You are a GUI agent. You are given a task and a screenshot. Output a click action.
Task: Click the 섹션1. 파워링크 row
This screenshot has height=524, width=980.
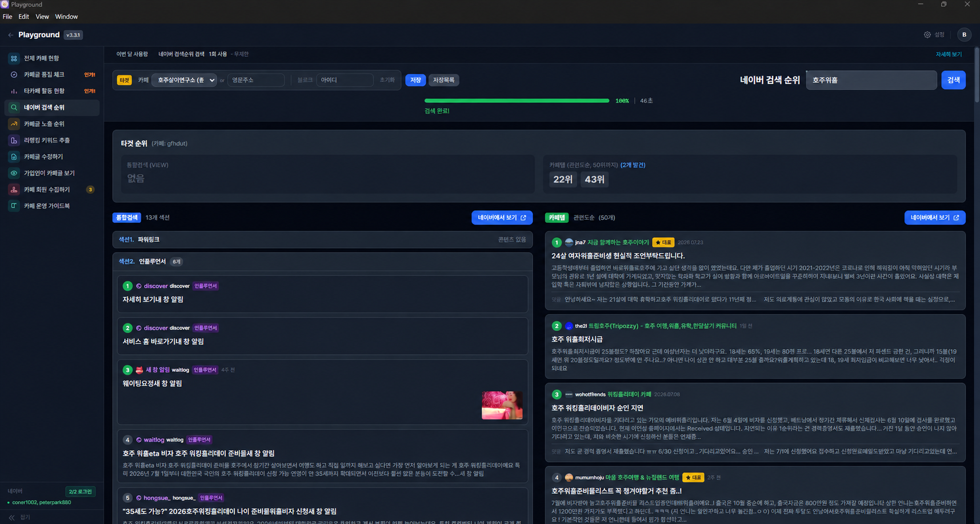322,240
